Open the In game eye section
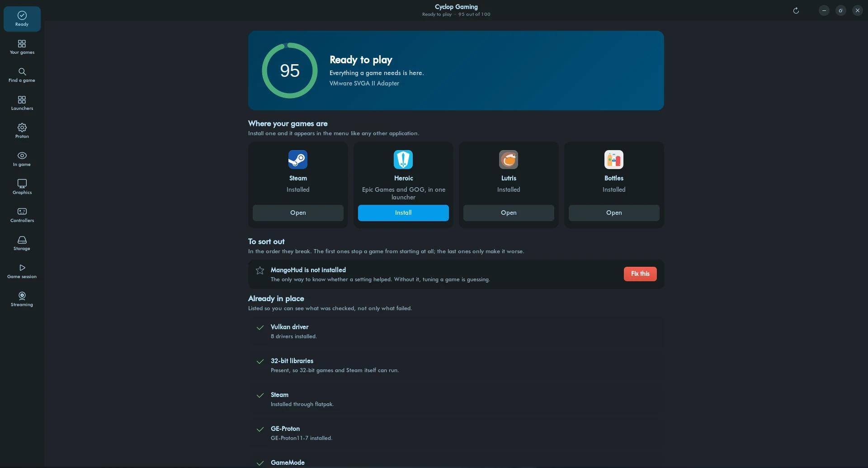This screenshot has height=468, width=868. point(22,159)
